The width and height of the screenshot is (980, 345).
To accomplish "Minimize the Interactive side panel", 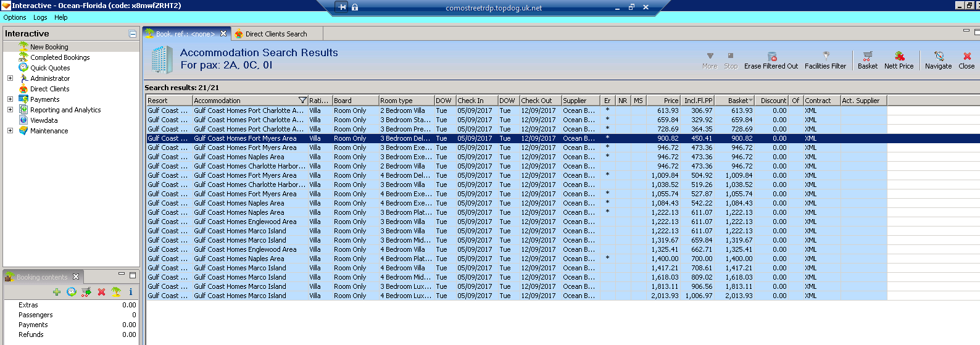I will click(132, 34).
